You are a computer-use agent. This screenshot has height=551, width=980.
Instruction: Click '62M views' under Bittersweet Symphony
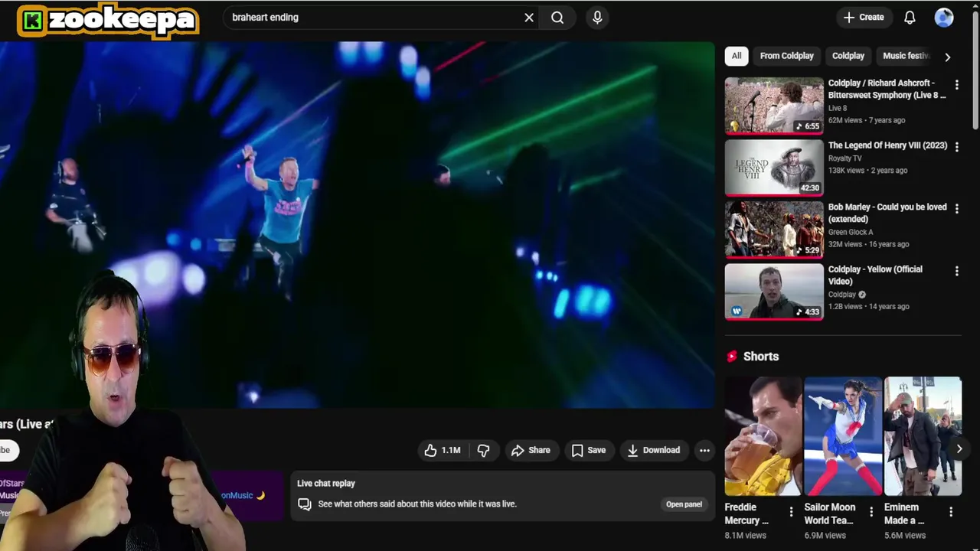(845, 120)
